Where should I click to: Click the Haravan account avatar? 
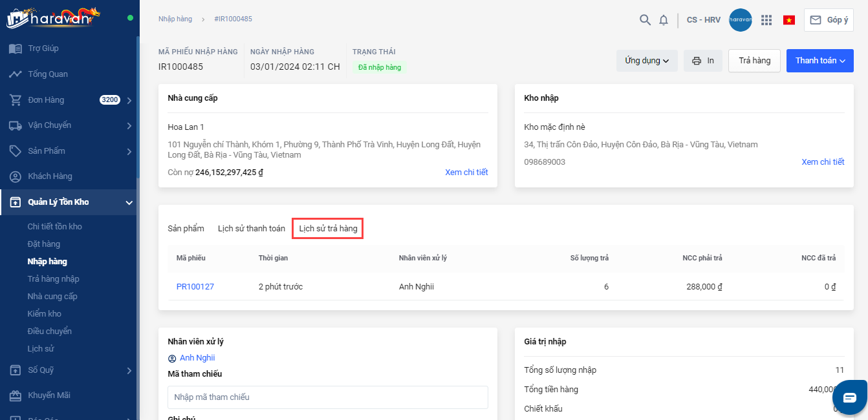[740, 20]
